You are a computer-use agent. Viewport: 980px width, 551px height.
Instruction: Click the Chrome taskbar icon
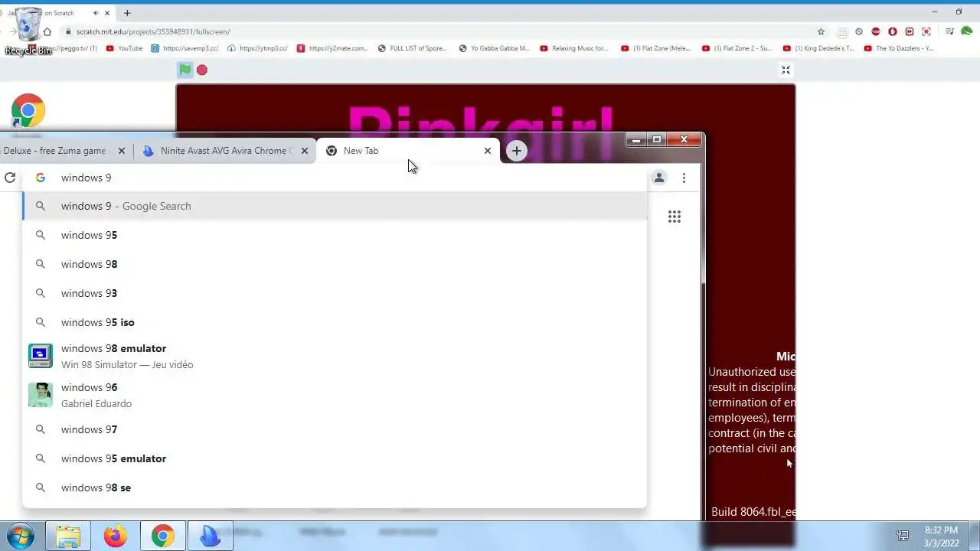coord(162,536)
